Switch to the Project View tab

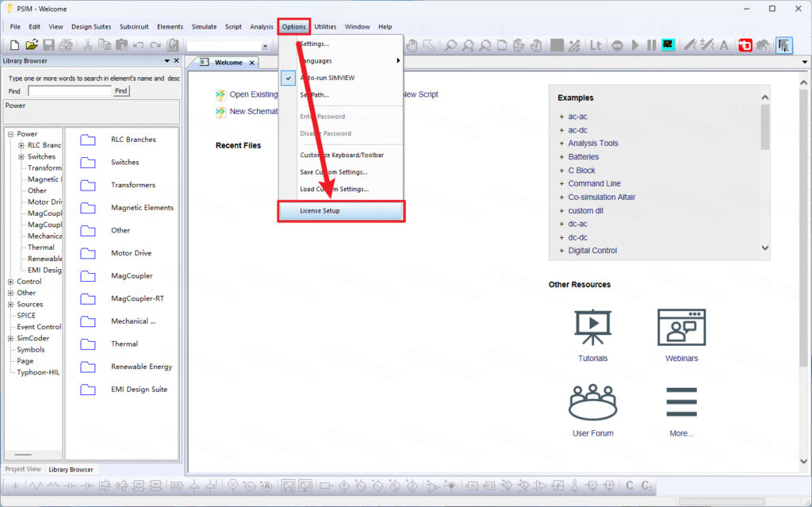point(23,469)
